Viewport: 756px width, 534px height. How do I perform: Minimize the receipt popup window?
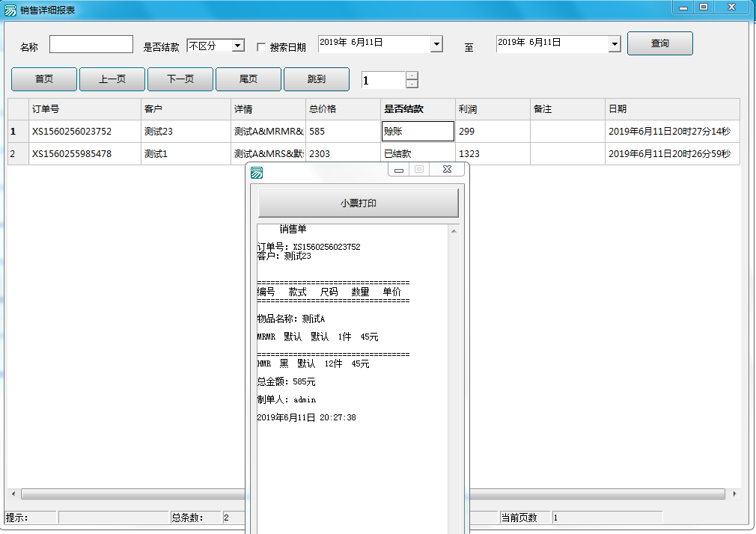click(x=399, y=170)
